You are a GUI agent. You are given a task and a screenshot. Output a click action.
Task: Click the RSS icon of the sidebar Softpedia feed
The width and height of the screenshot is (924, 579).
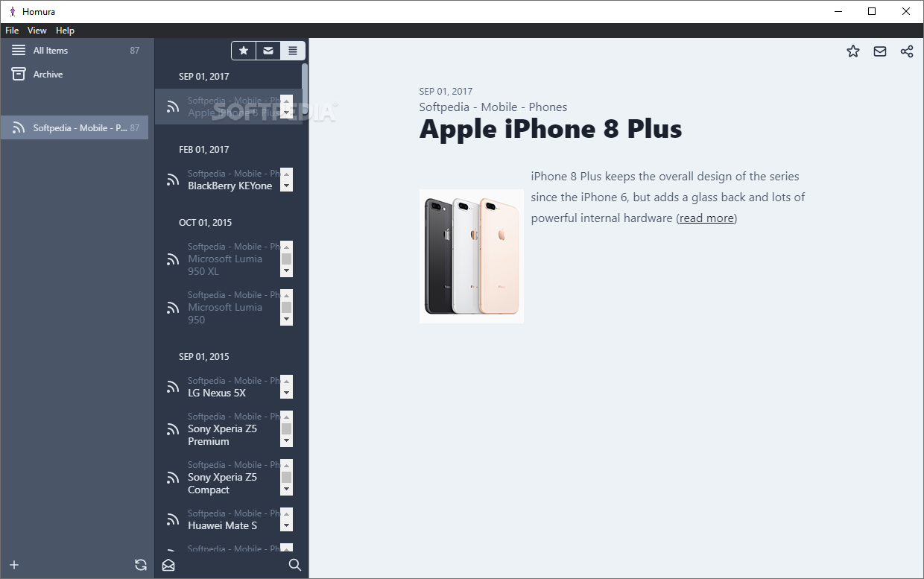point(19,128)
